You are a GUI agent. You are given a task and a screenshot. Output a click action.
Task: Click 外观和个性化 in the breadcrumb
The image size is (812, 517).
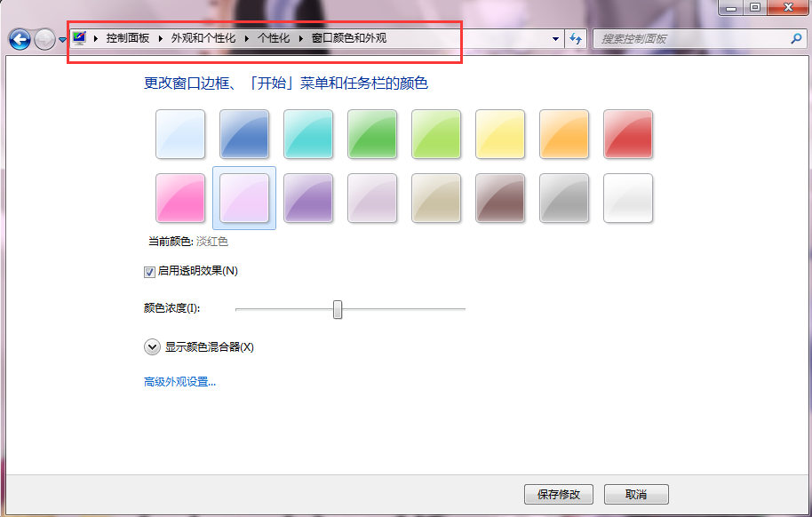tap(203, 38)
